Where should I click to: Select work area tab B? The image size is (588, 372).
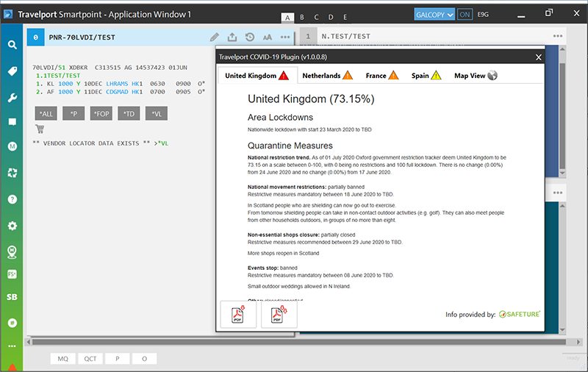pos(302,17)
